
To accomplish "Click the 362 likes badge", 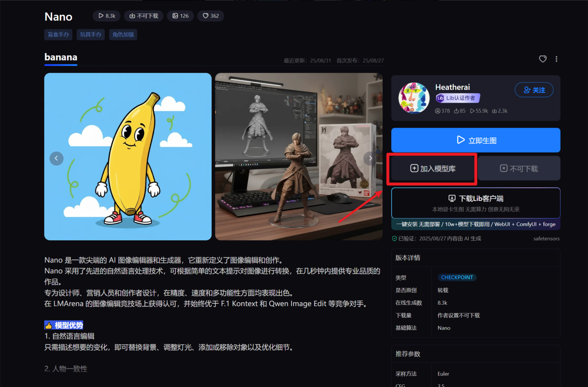I will tap(210, 16).
